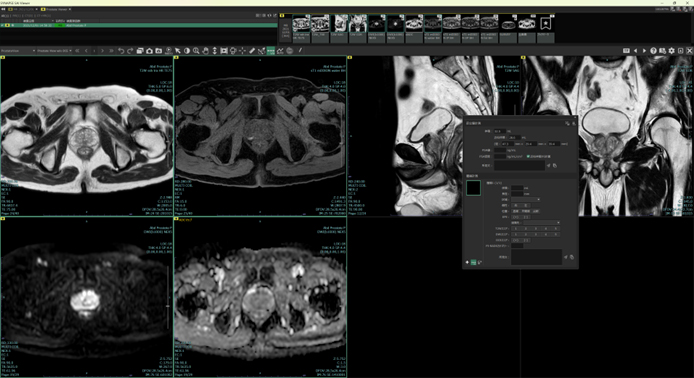The image size is (694, 378).
Task: Choose the hand pan tool
Action: tap(205, 51)
